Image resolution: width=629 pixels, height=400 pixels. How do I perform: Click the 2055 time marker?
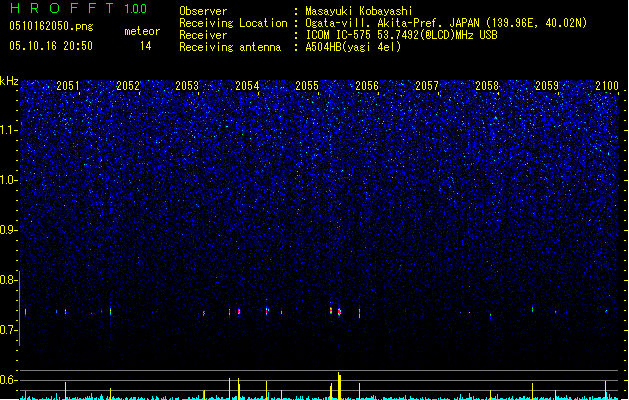point(307,86)
